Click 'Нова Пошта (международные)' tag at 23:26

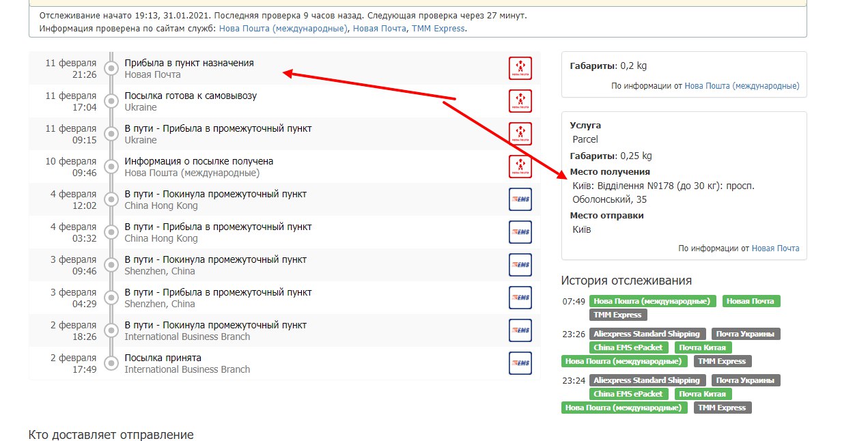pyautogui.click(x=624, y=361)
